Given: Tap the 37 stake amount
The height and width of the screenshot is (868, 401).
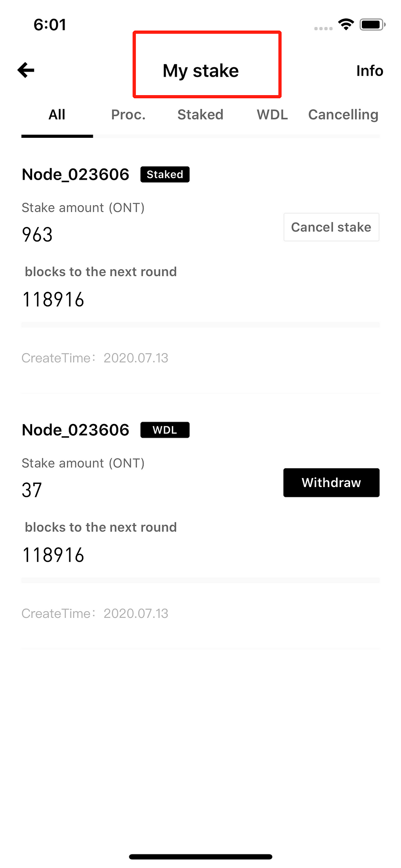Looking at the screenshot, I should coord(32,490).
